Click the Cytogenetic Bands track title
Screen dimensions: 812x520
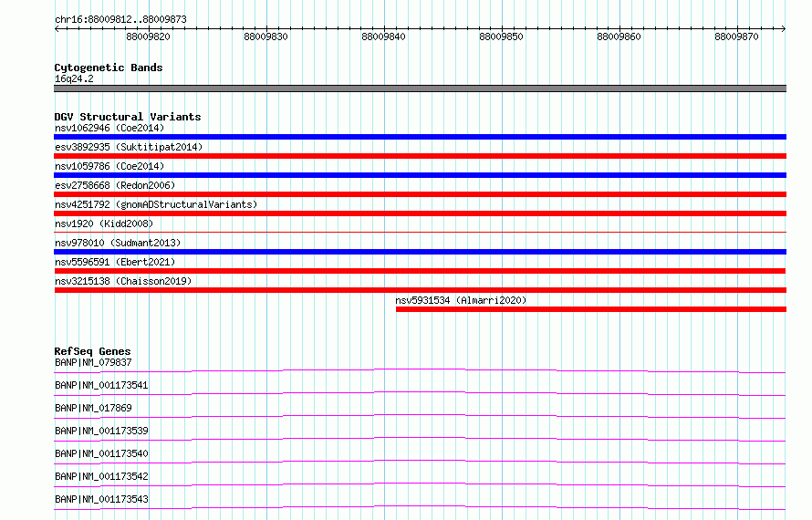(x=109, y=68)
